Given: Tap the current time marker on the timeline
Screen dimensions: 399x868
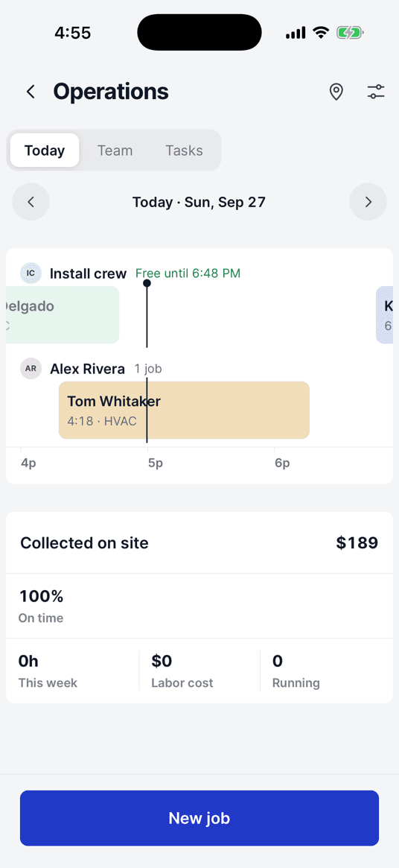Looking at the screenshot, I should (147, 283).
